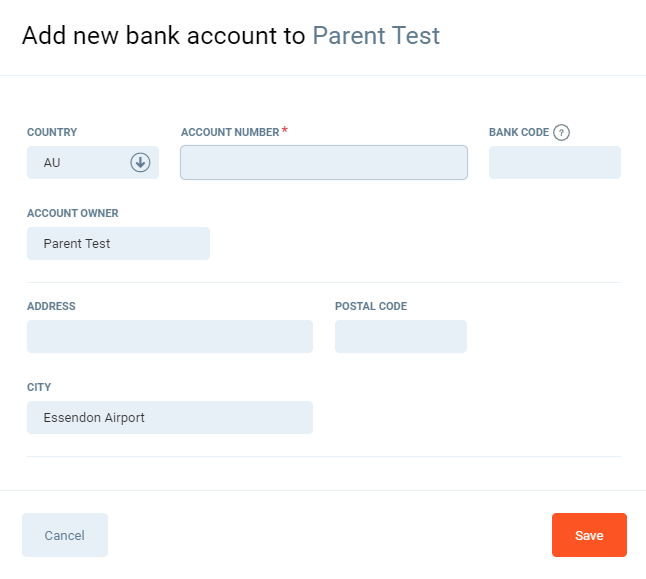This screenshot has width=646, height=579.
Task: Open the Parent Test link in heading
Action: [x=376, y=36]
